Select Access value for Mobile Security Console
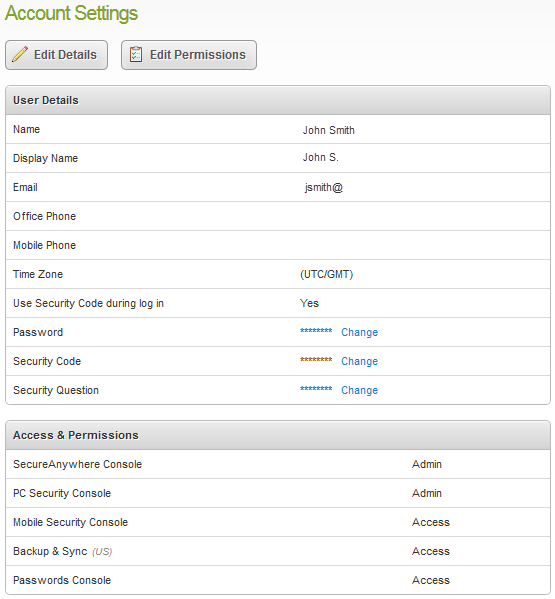The width and height of the screenshot is (555, 599). [x=431, y=523]
